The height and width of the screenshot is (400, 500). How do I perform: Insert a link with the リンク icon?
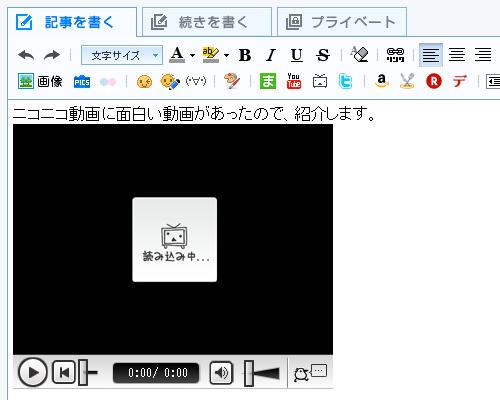click(395, 55)
